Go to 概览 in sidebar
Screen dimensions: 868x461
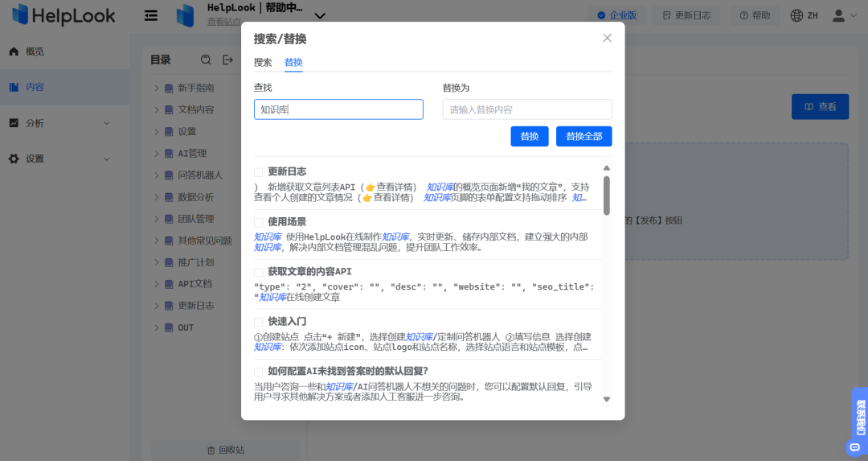(35, 51)
